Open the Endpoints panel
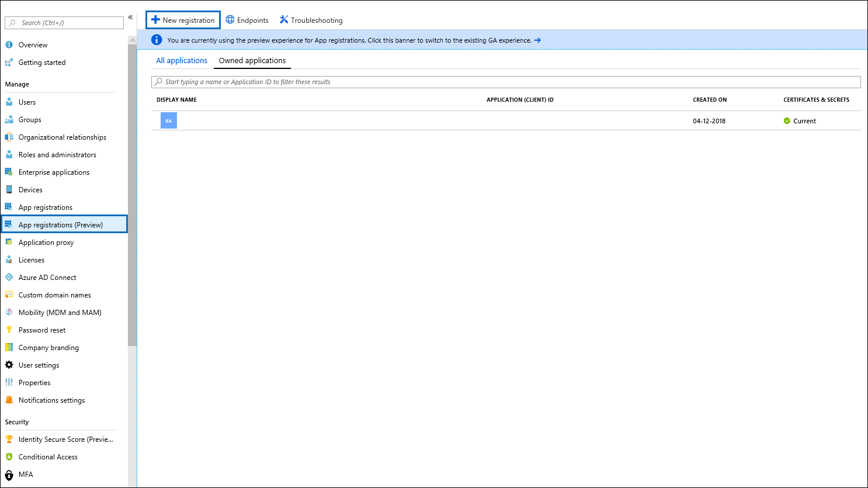Screen dimensions: 868x488 [247, 19]
